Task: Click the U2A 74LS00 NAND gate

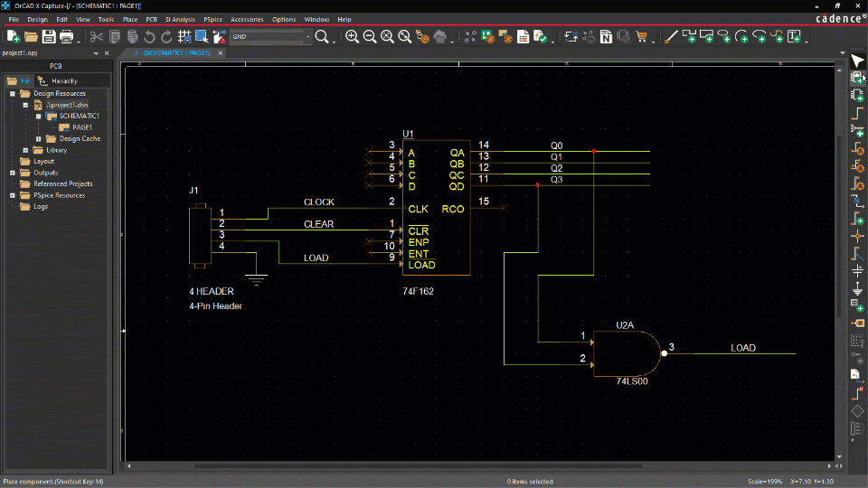Action: coord(627,353)
